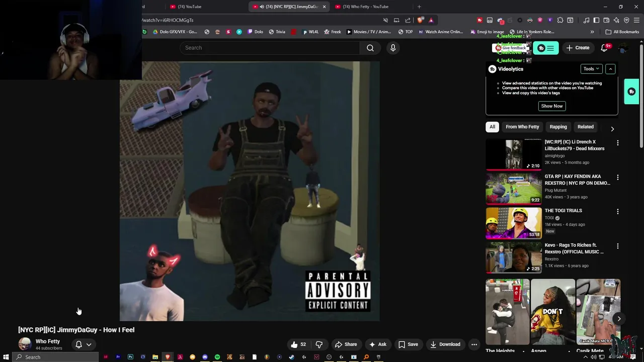Viewport: 644px width, 362px height.
Task: Open the DON'T Shorts thumbnail
Action: point(552,312)
